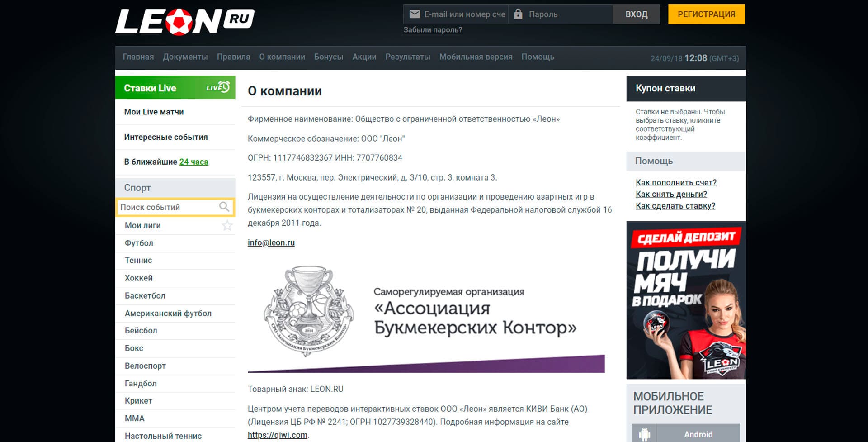This screenshot has width=868, height=442.
Task: Open the Как пополнить счет? help link
Action: (x=676, y=182)
